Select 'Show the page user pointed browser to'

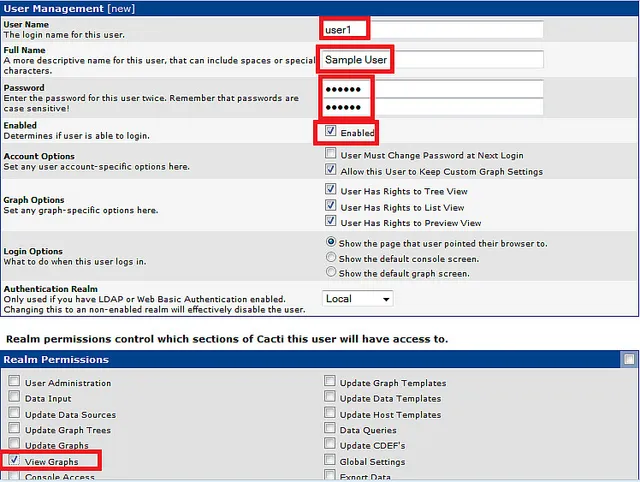pos(331,243)
